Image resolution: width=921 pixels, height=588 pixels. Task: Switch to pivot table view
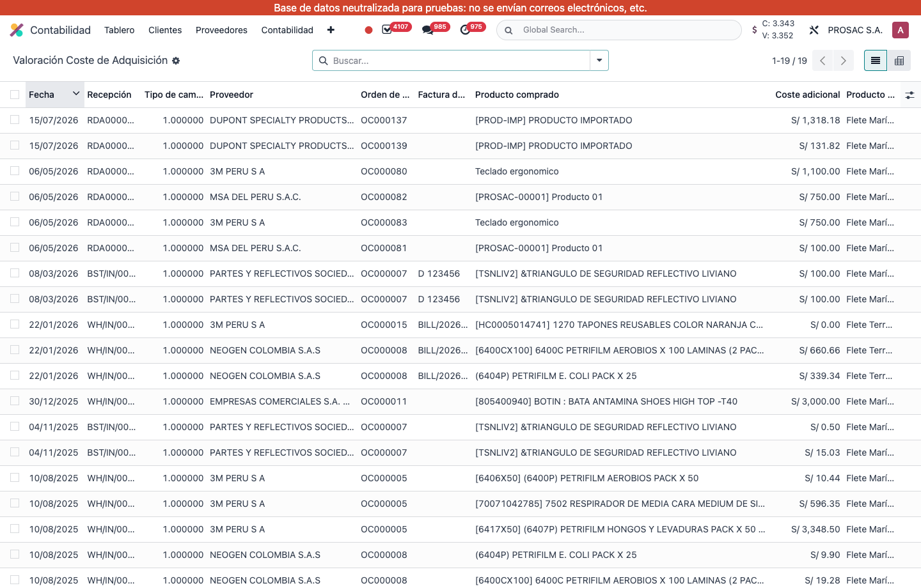[899, 61]
